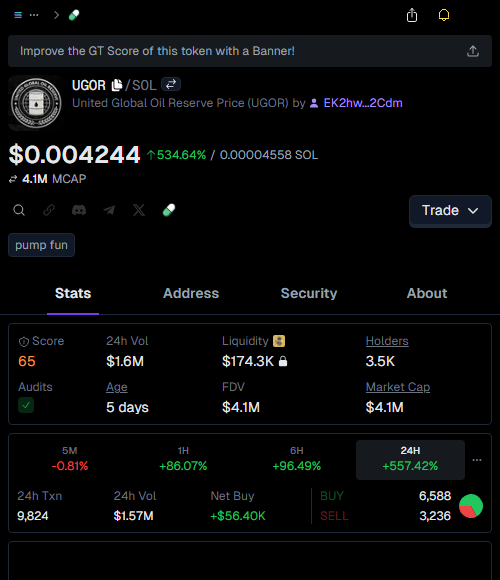
Task: Open the Holders link
Action: [x=387, y=341]
